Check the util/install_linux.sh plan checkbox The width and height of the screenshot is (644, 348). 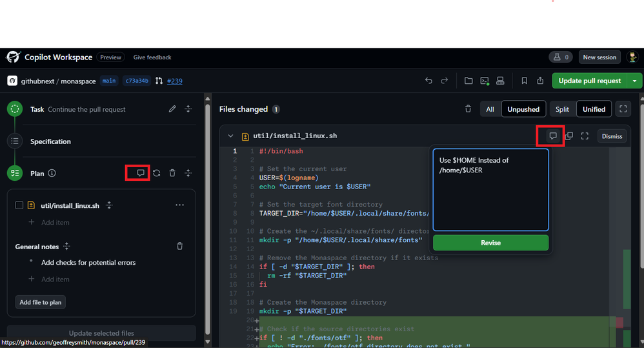click(19, 205)
